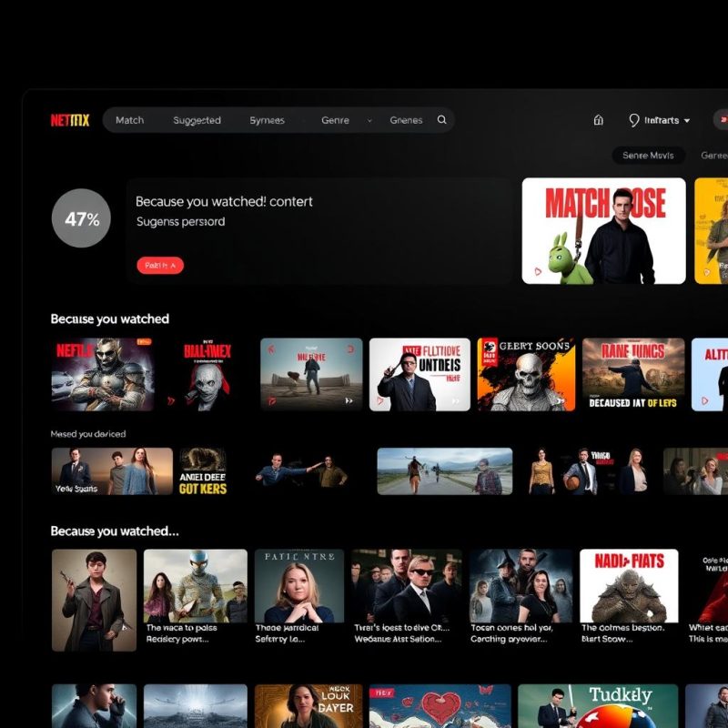This screenshot has width=728, height=728.
Task: Select the Sense Movis filter pill
Action: click(648, 155)
